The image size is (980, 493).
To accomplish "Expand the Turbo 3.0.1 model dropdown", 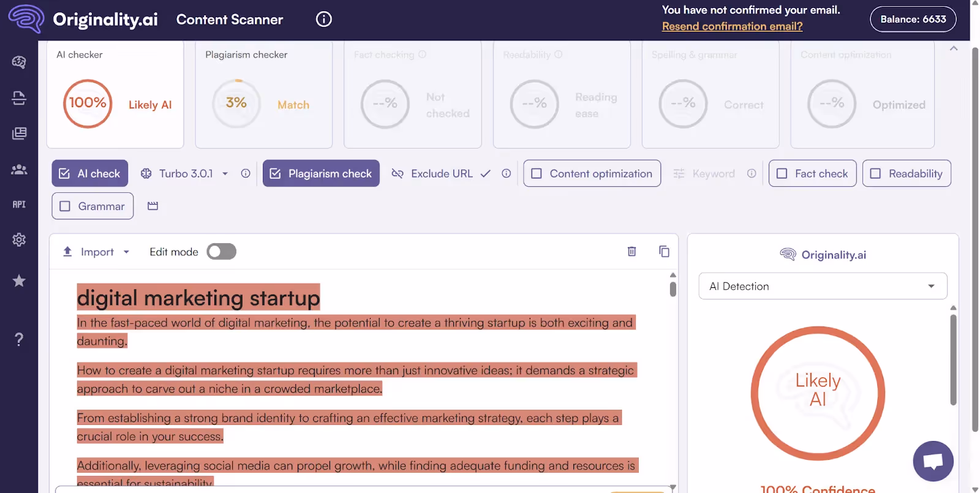I will click(225, 173).
